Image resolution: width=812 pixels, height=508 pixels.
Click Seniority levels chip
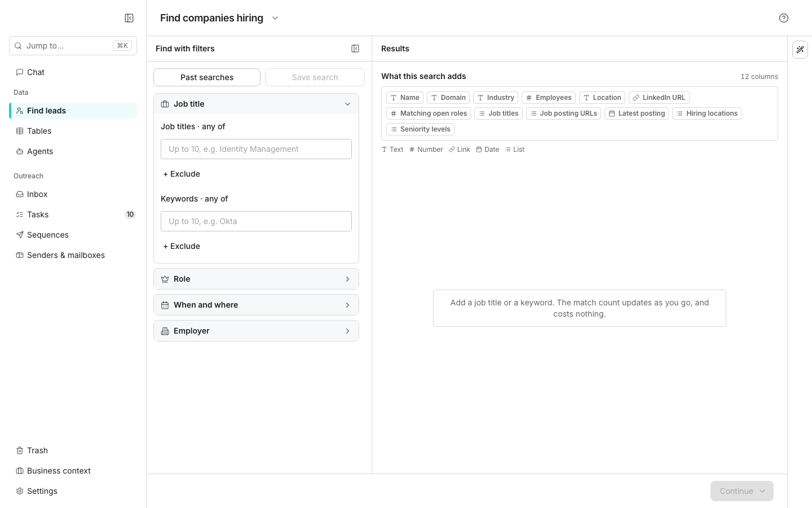coord(420,129)
